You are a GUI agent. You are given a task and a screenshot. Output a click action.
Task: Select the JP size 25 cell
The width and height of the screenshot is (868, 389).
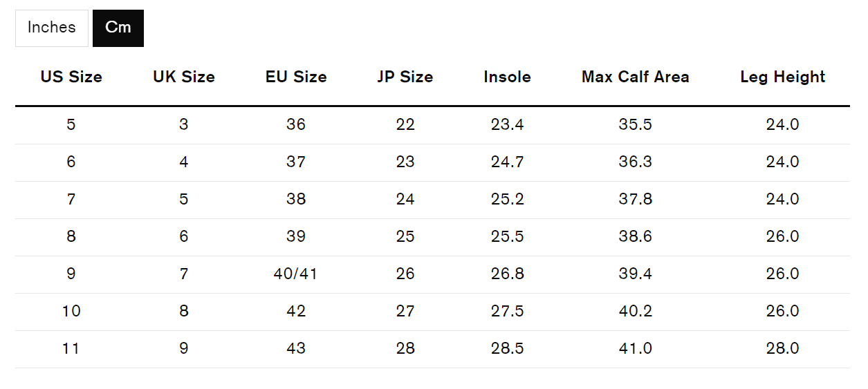click(x=405, y=237)
